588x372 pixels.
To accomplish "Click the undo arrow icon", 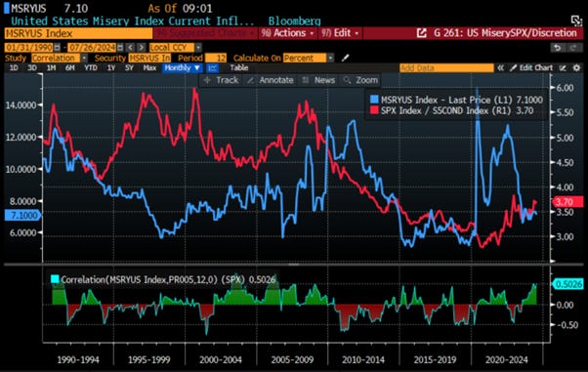I will click(x=558, y=48).
